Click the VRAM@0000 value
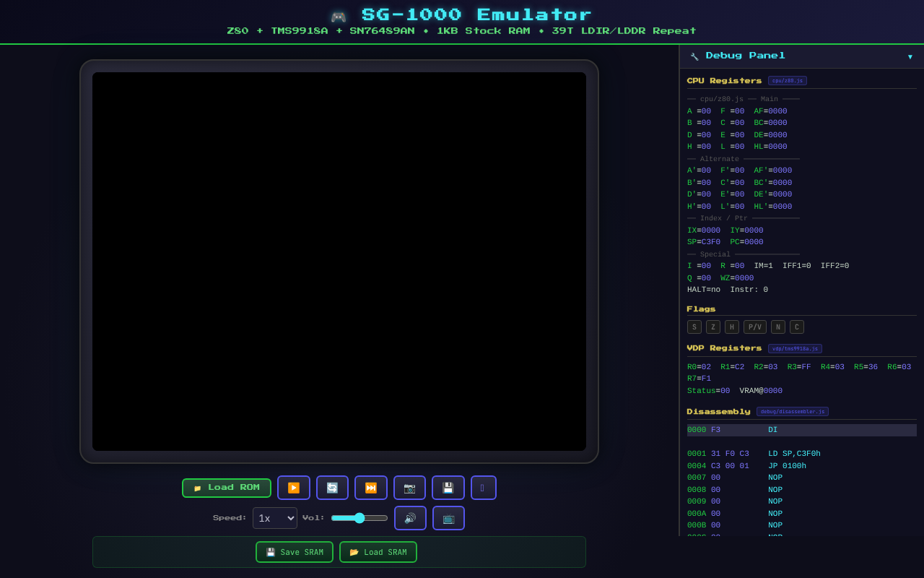Screen dimensions: 924x578 click(x=761, y=391)
